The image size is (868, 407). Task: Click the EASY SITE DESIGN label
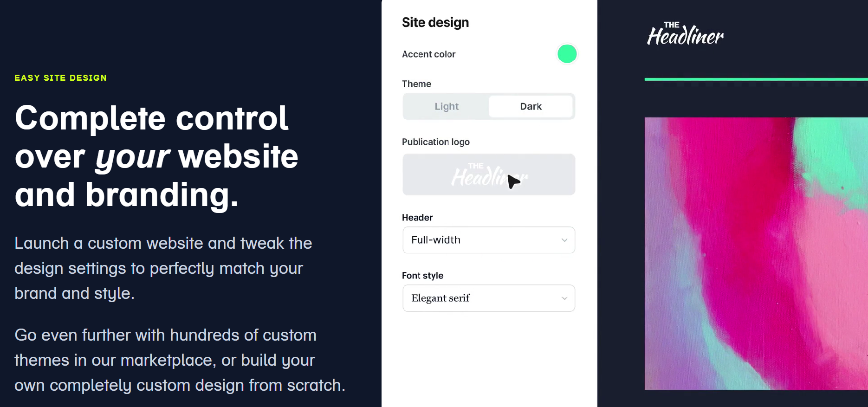[60, 78]
